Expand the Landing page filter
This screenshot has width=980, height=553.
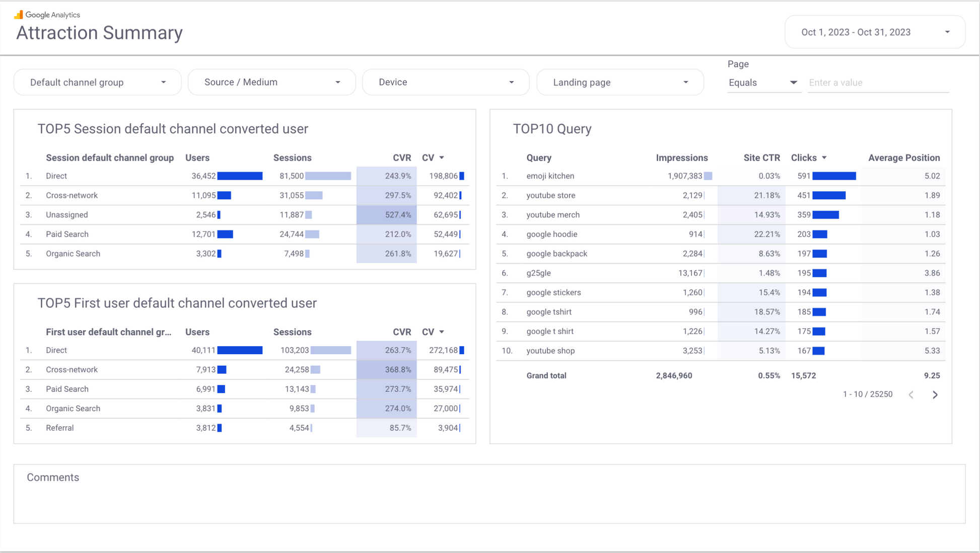point(620,83)
